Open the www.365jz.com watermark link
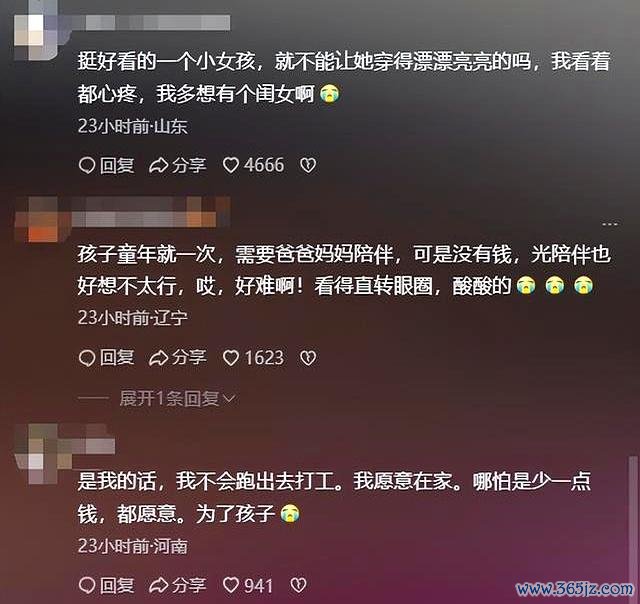This screenshot has height=604, width=640. (x=575, y=588)
